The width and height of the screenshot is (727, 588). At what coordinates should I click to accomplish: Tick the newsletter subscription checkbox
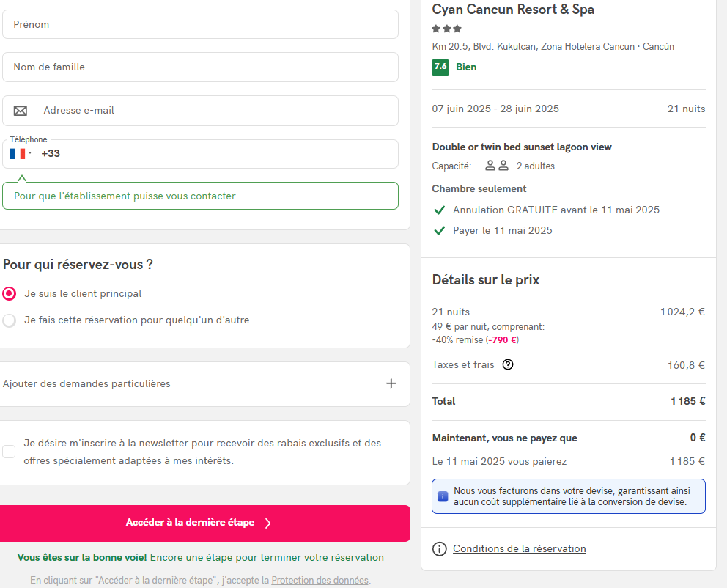coord(10,452)
